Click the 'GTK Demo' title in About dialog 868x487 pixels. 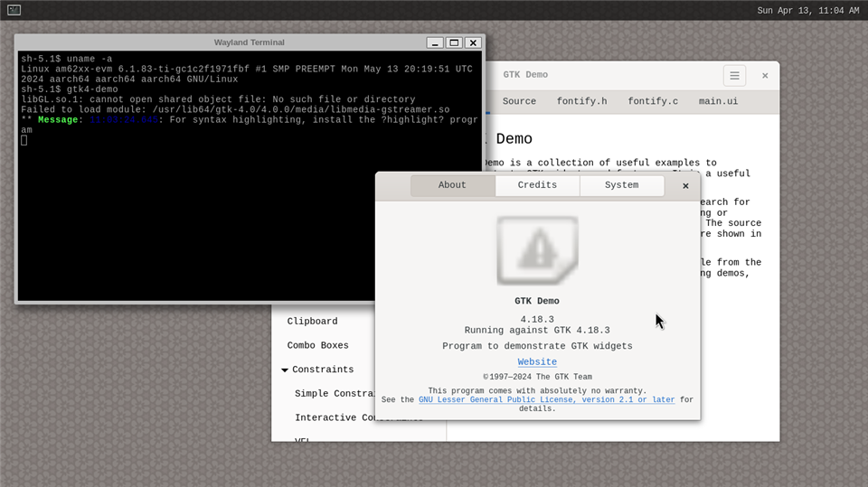[x=537, y=301]
